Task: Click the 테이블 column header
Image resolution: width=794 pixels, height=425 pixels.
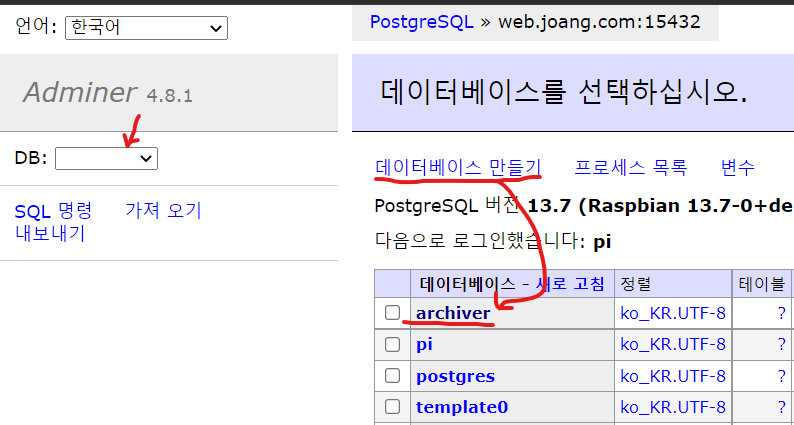Action: (x=762, y=285)
